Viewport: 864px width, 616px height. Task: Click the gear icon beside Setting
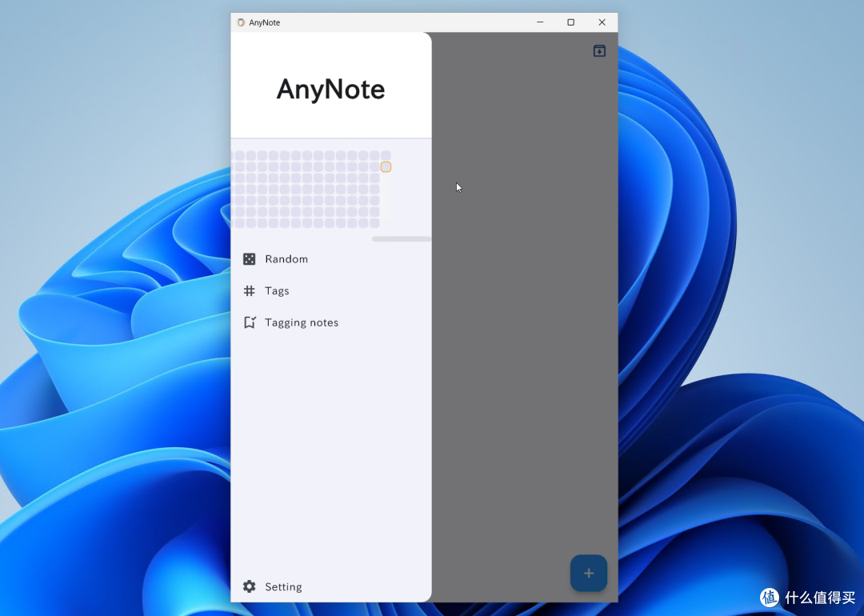pos(249,586)
